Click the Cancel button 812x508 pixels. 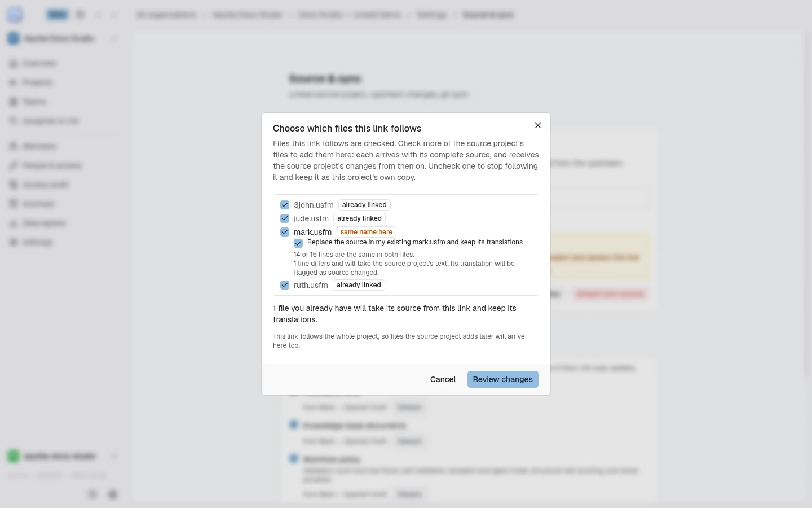[x=443, y=379]
